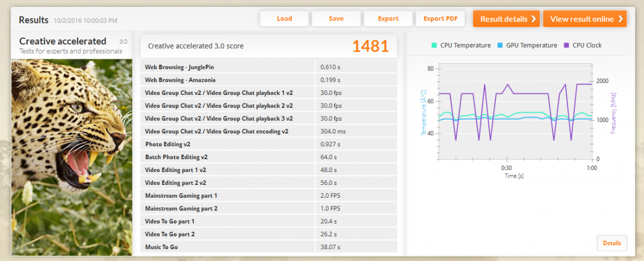Click the Creative accelerated title
Viewport: 644px width, 261px height.
(x=63, y=41)
